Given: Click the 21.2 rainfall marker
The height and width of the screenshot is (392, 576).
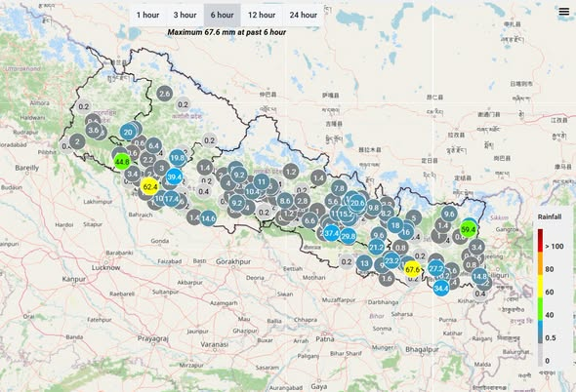Looking at the screenshot, I should (x=377, y=248).
